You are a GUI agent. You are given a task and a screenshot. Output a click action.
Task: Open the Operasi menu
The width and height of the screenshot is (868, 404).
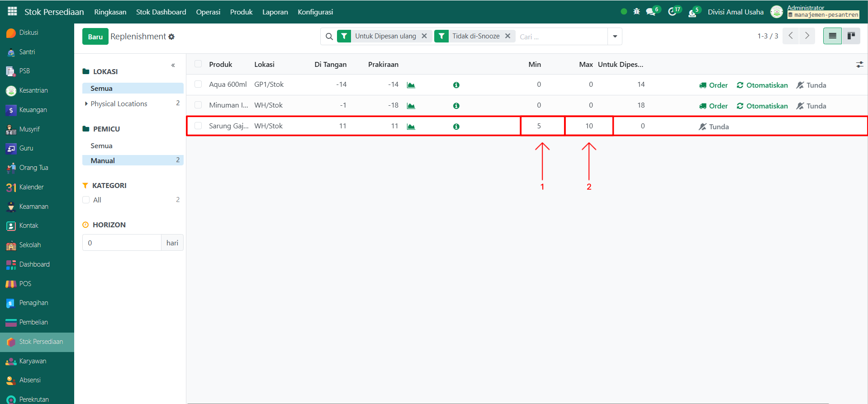[x=208, y=12]
